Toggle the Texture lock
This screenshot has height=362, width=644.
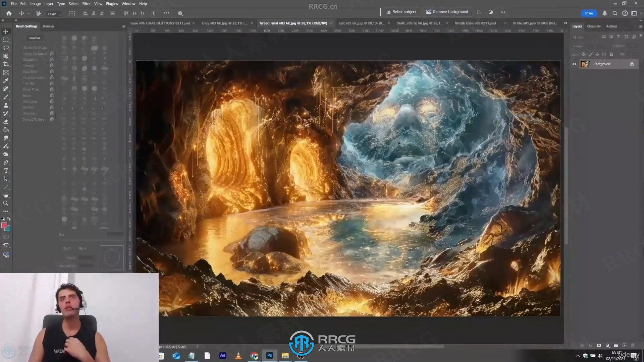point(52,66)
